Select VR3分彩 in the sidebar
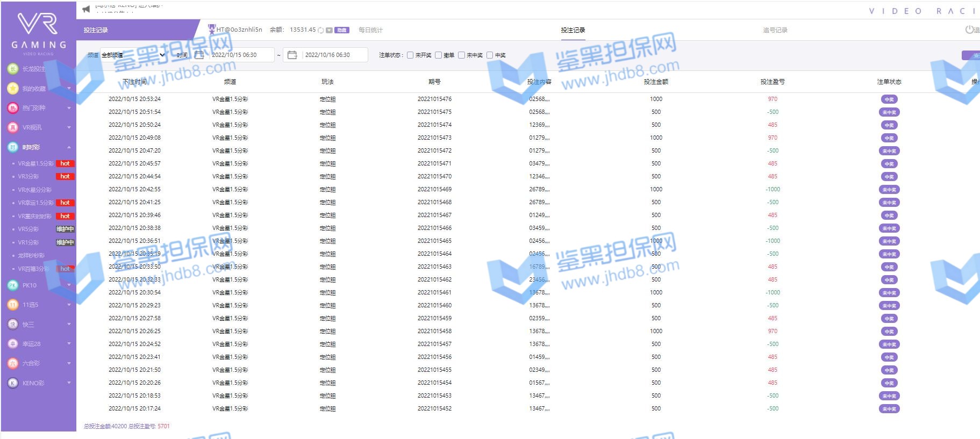980x439 pixels. click(x=28, y=176)
